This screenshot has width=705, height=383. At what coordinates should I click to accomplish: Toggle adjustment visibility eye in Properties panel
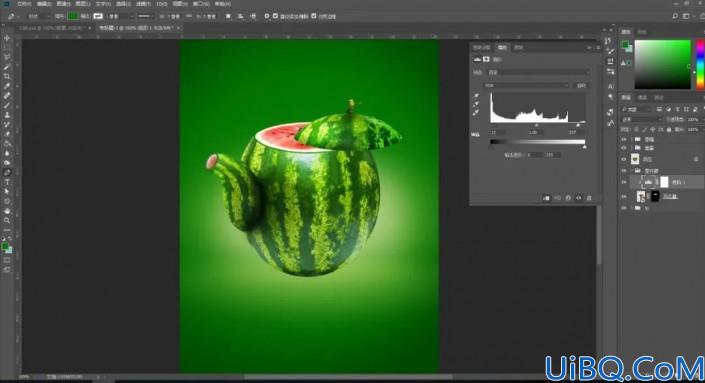tap(579, 198)
